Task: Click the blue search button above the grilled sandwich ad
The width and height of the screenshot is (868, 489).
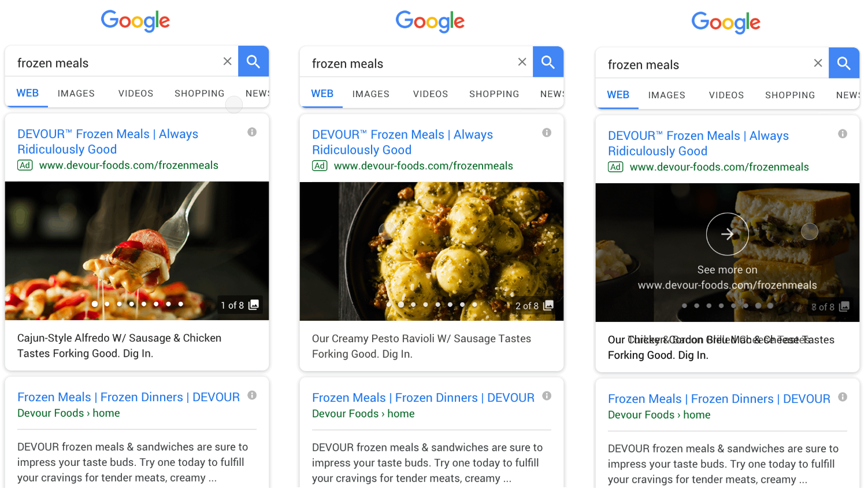Action: coord(844,63)
